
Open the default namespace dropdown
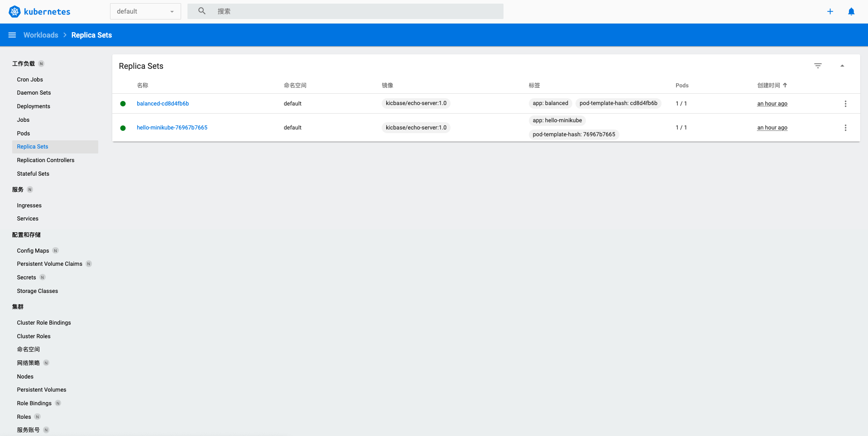click(145, 11)
